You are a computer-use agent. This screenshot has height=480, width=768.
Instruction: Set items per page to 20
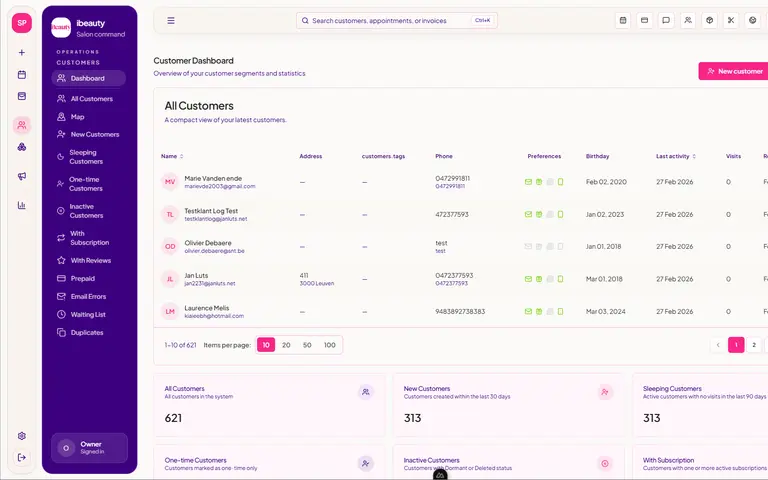point(287,345)
